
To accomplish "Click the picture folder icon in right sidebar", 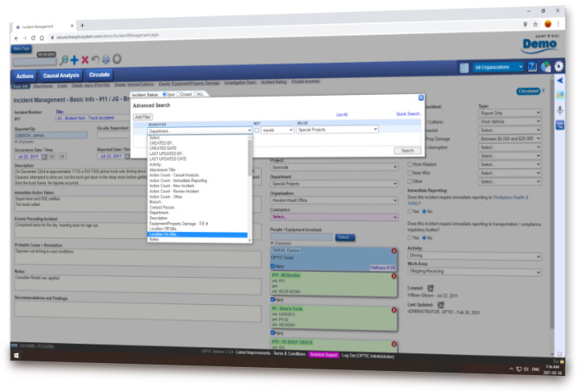I will (560, 95).
